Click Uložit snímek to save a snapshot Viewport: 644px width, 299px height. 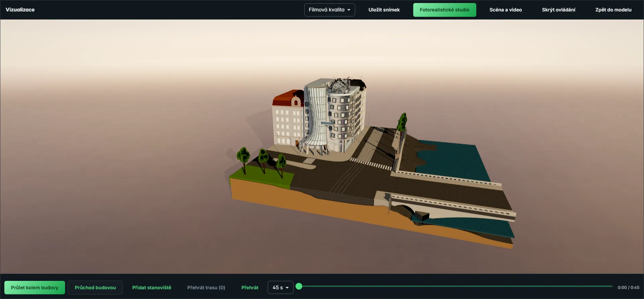(384, 10)
